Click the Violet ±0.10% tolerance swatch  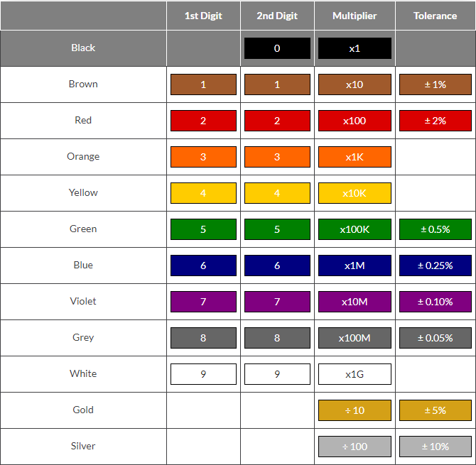point(435,302)
